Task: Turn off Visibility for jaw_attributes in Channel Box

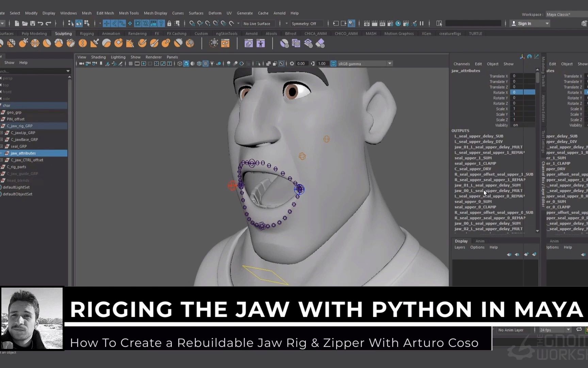Action: pos(516,125)
